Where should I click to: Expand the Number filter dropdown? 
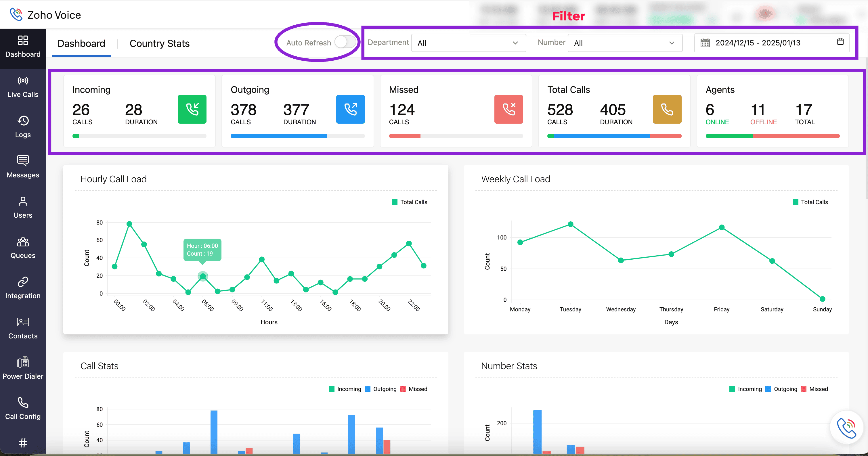tap(625, 43)
